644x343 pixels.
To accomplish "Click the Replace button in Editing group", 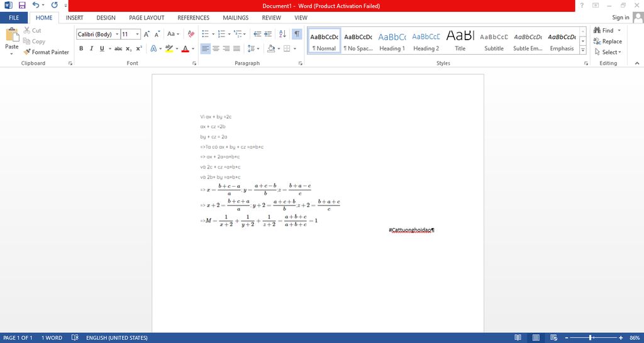I will tap(608, 41).
